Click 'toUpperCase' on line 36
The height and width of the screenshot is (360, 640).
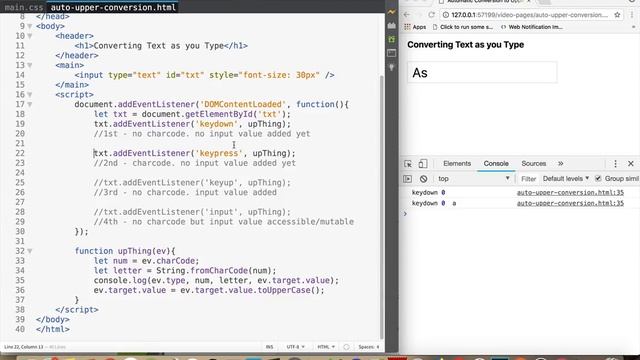coord(284,290)
